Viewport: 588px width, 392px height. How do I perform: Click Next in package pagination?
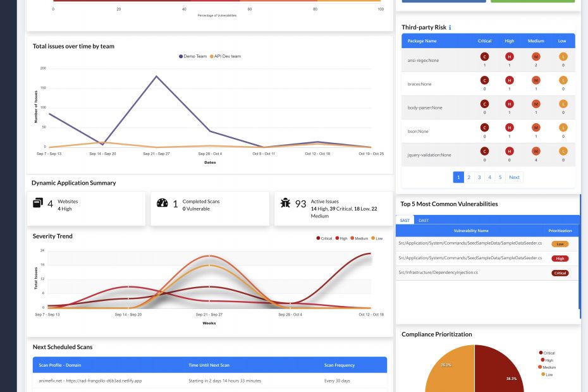pyautogui.click(x=514, y=177)
